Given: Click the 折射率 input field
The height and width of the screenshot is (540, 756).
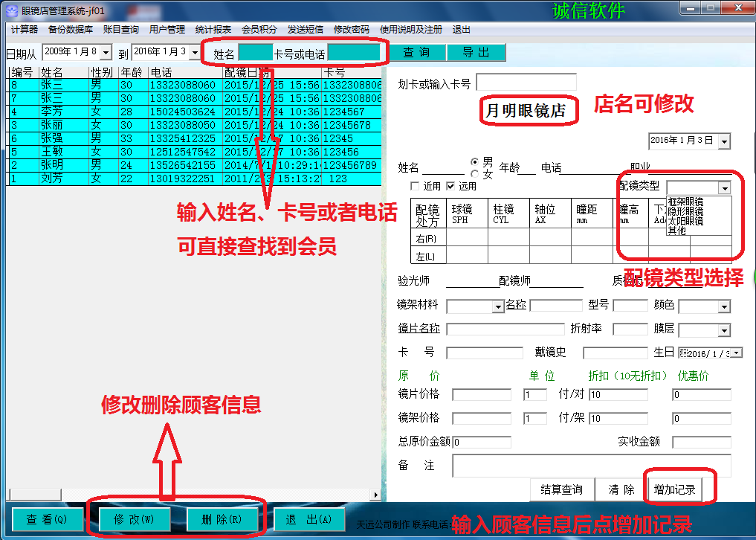Looking at the screenshot, I should [x=630, y=329].
